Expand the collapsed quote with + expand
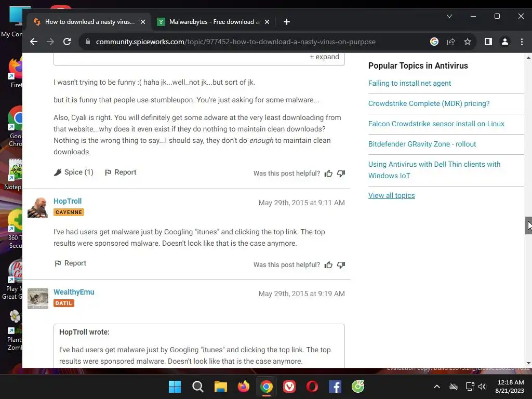The width and height of the screenshot is (532, 399). (x=324, y=57)
